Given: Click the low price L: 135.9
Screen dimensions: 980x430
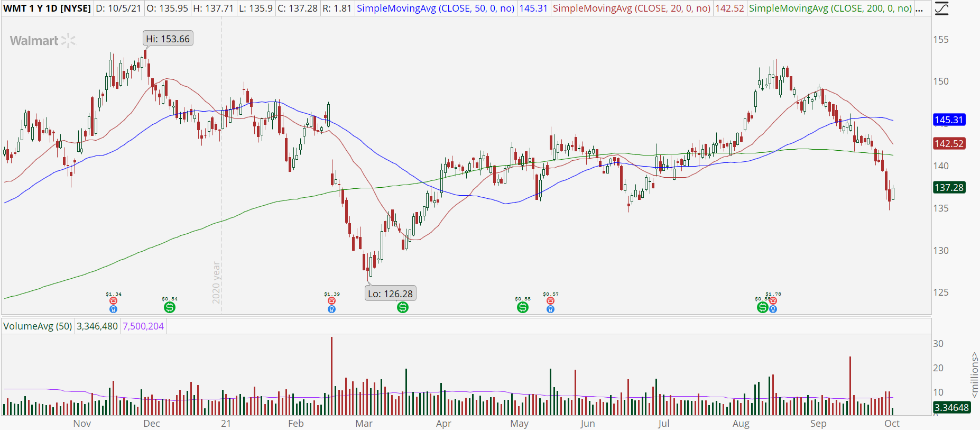Looking at the screenshot, I should click(x=256, y=8).
